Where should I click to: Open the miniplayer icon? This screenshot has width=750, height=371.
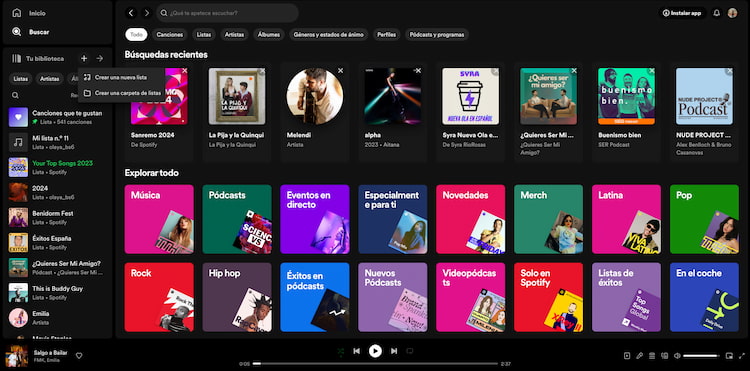(729, 356)
